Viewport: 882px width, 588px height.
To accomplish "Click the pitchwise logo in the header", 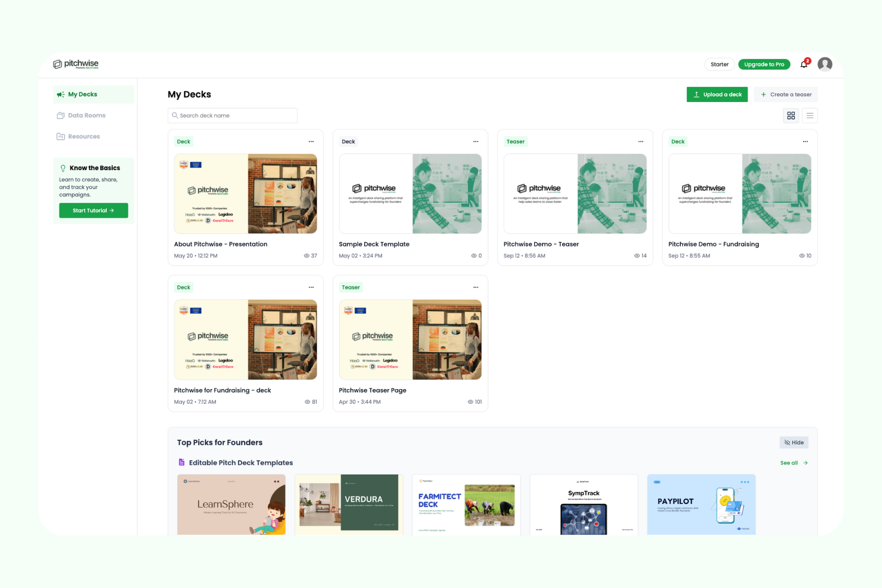I will click(x=75, y=64).
